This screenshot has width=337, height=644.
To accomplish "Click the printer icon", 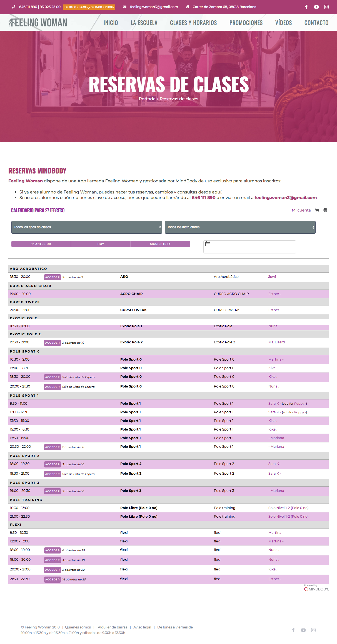I will tap(325, 210).
